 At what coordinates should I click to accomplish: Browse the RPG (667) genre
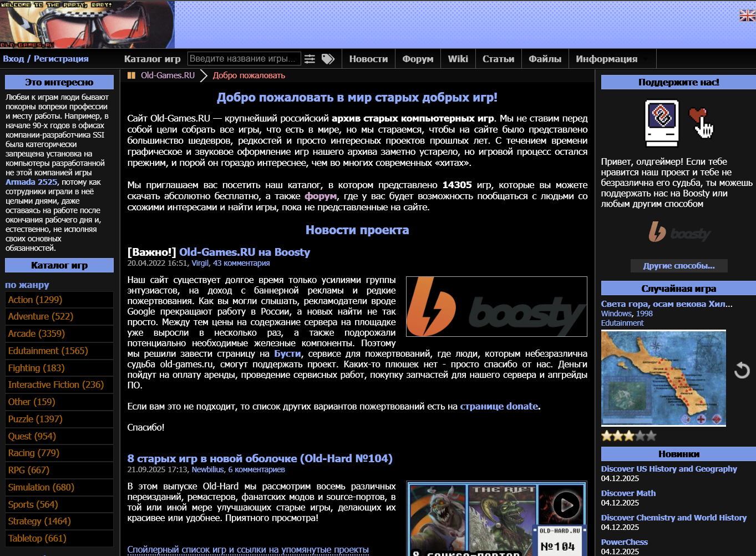[59, 470]
